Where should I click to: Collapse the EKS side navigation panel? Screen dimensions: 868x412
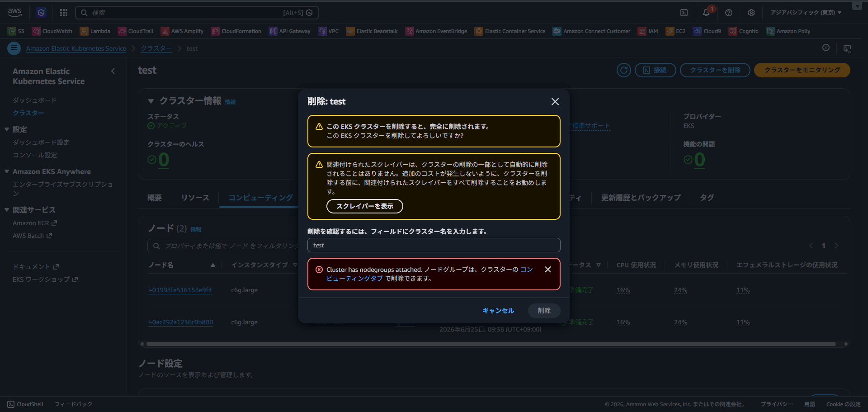pyautogui.click(x=113, y=71)
